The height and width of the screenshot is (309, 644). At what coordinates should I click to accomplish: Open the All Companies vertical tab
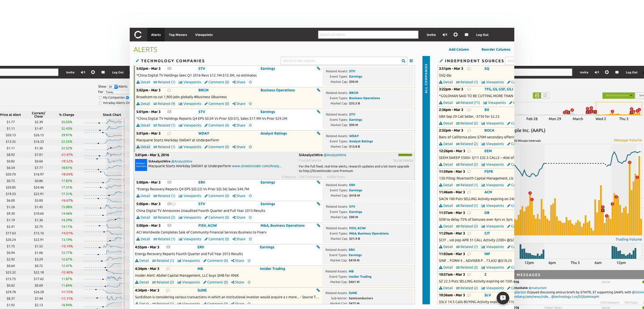(425, 76)
